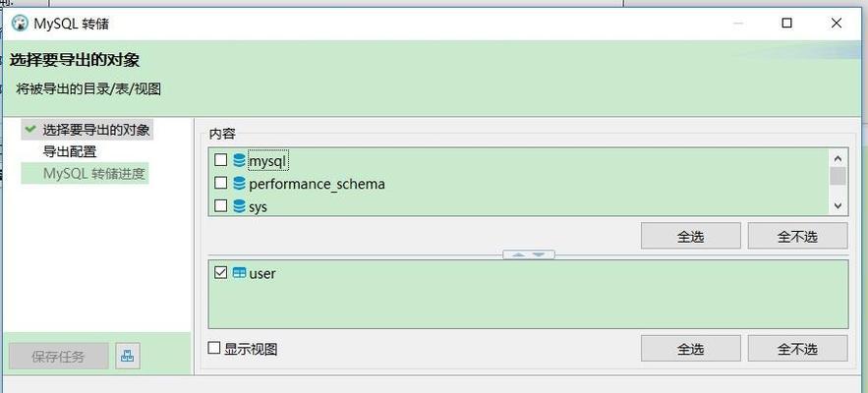Click upper 全选 button for databases
The image size is (868, 393).
click(690, 237)
